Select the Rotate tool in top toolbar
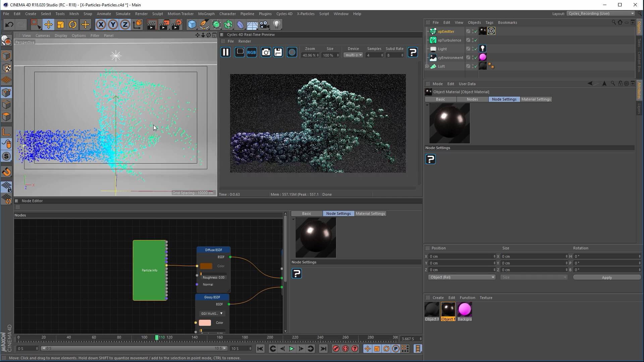The image size is (644, 362). (x=73, y=24)
